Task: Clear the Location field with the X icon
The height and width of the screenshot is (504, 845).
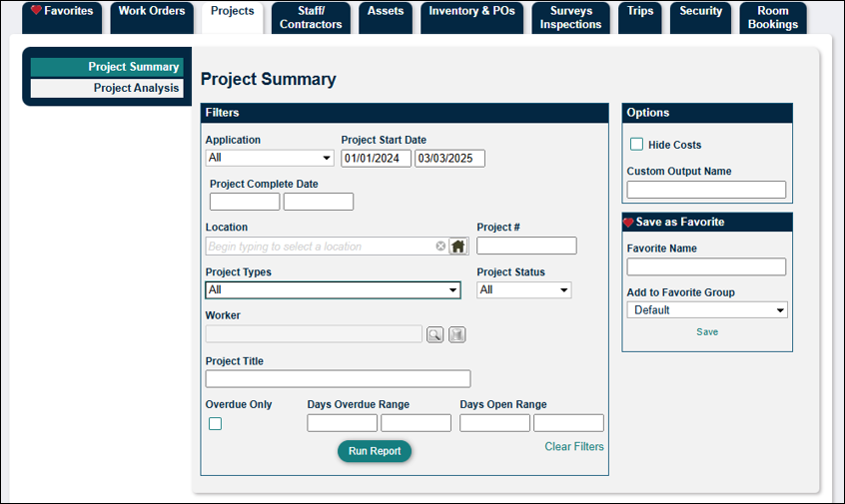Action: pyautogui.click(x=440, y=247)
